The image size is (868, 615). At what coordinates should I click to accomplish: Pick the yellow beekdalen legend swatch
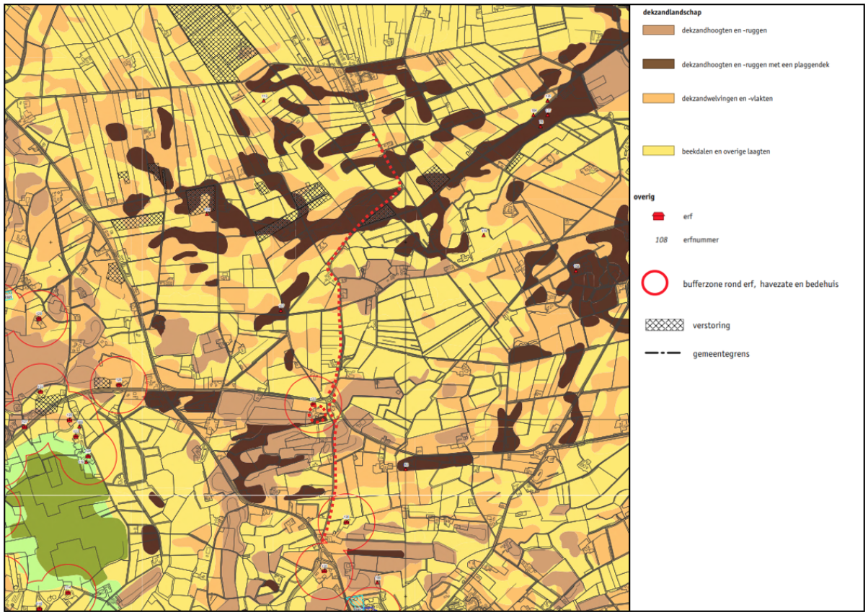657,151
